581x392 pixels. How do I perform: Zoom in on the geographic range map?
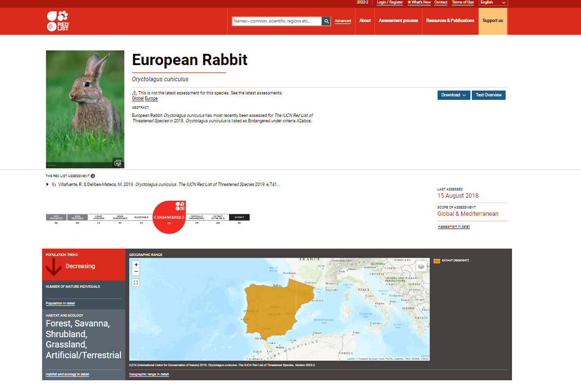136,264
